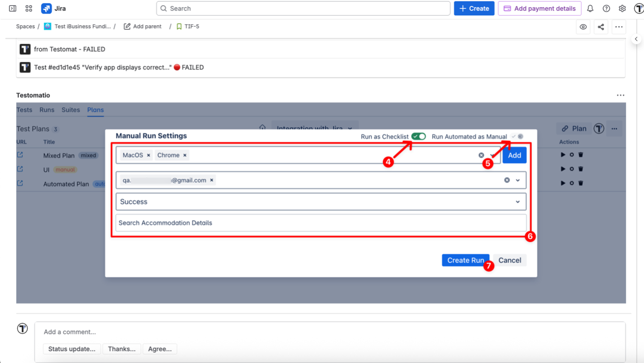Switch to the Runs tab
644x363 pixels.
[47, 110]
